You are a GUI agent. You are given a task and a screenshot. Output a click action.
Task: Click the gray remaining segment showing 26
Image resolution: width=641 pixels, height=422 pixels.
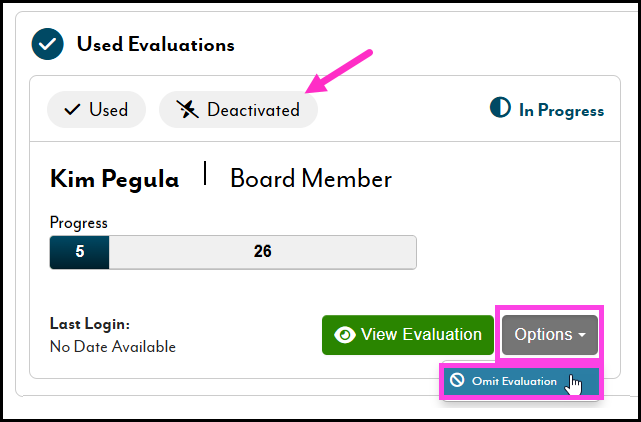pos(262,252)
